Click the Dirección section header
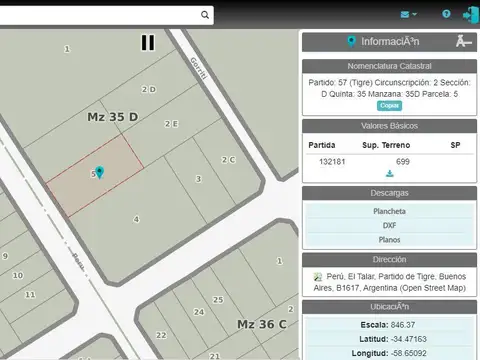The width and height of the screenshot is (480, 360). point(389,260)
